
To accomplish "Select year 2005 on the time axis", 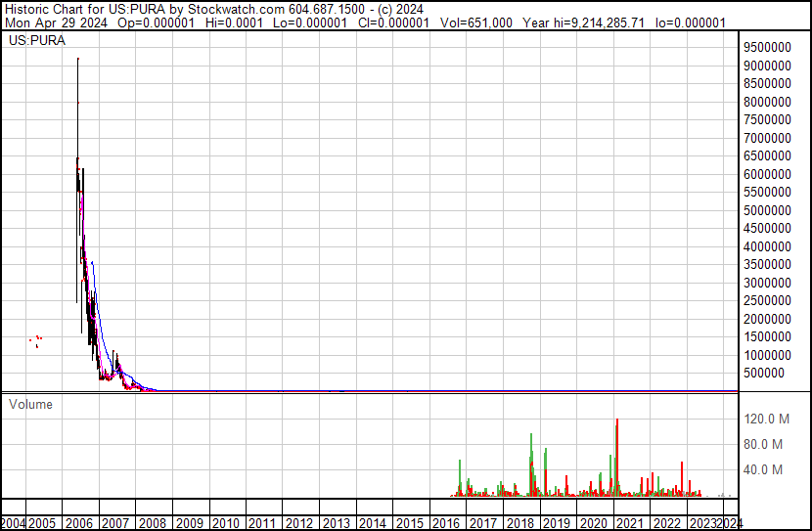I will pyautogui.click(x=42, y=523).
